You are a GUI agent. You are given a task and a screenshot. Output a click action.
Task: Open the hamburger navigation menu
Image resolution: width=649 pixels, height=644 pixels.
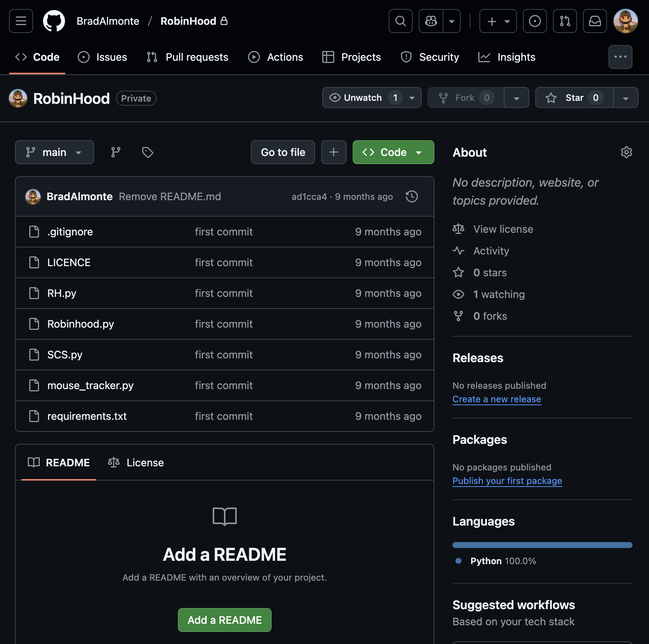click(21, 21)
